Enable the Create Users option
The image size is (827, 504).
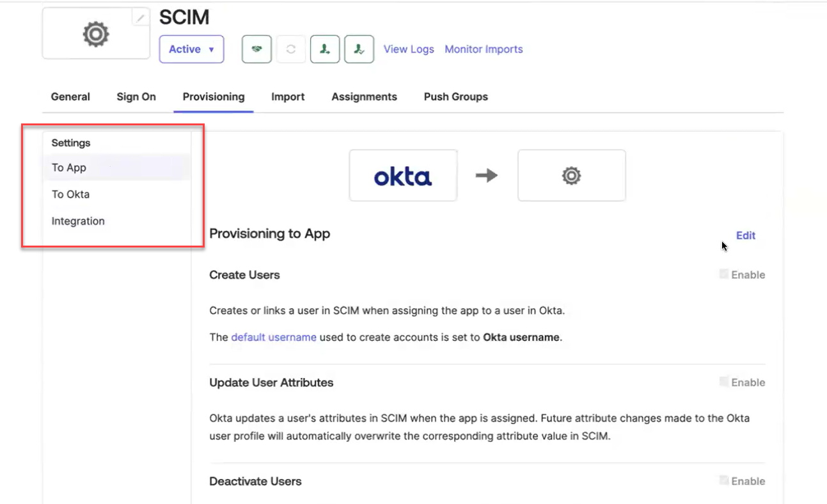(723, 274)
